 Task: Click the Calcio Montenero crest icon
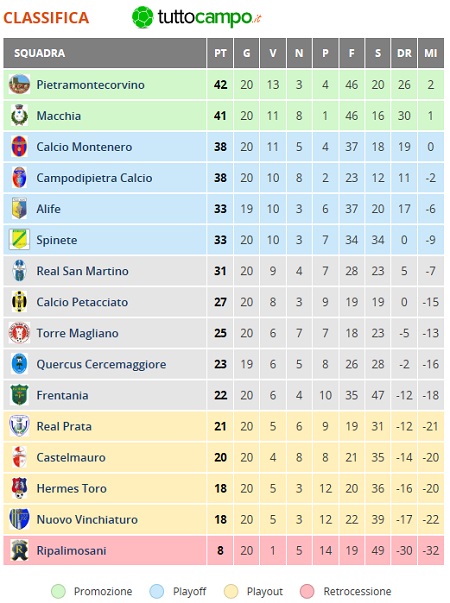tap(19, 147)
